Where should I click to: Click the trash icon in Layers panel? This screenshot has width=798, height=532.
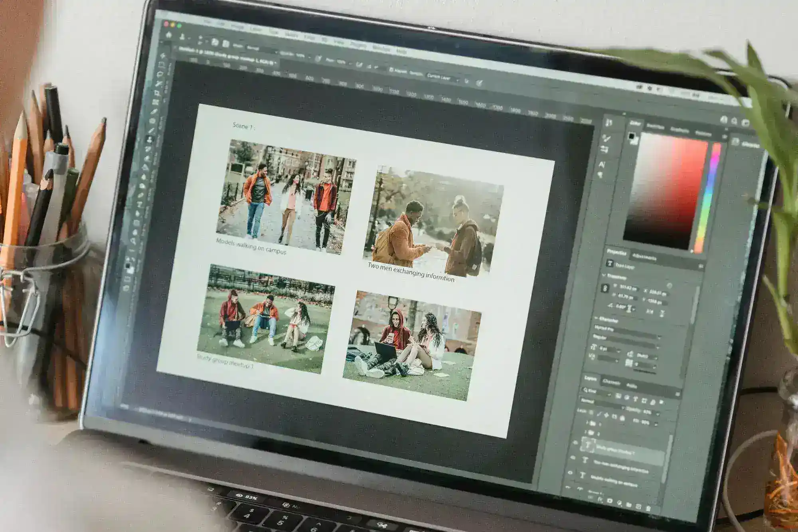pyautogui.click(x=648, y=508)
